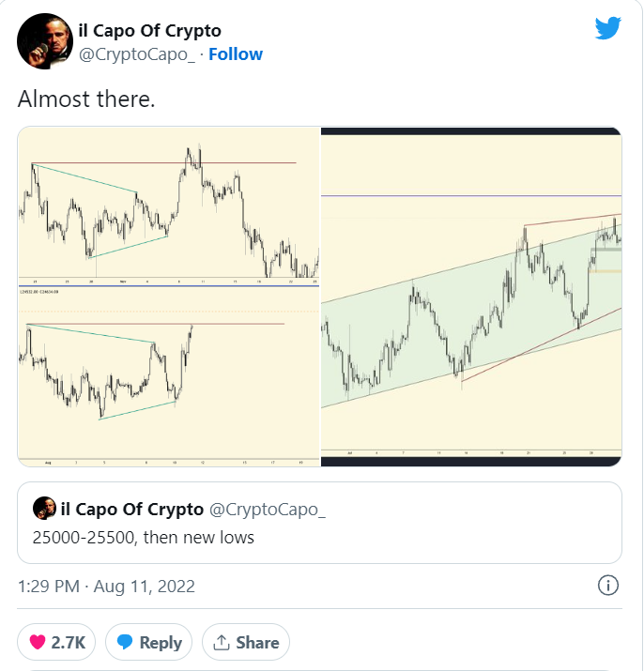Follow the @CryptoCapo_ account
The height and width of the screenshot is (671, 644).
(236, 54)
